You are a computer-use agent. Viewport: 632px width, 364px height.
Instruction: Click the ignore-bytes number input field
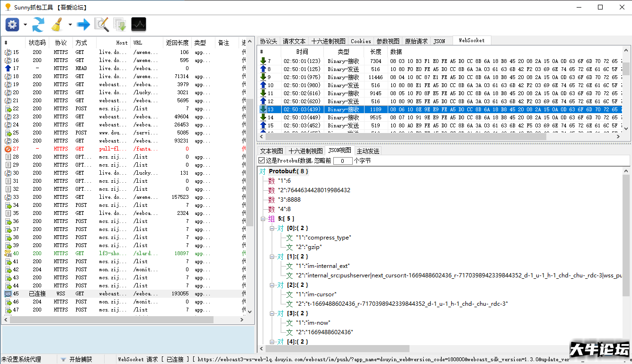(343, 161)
